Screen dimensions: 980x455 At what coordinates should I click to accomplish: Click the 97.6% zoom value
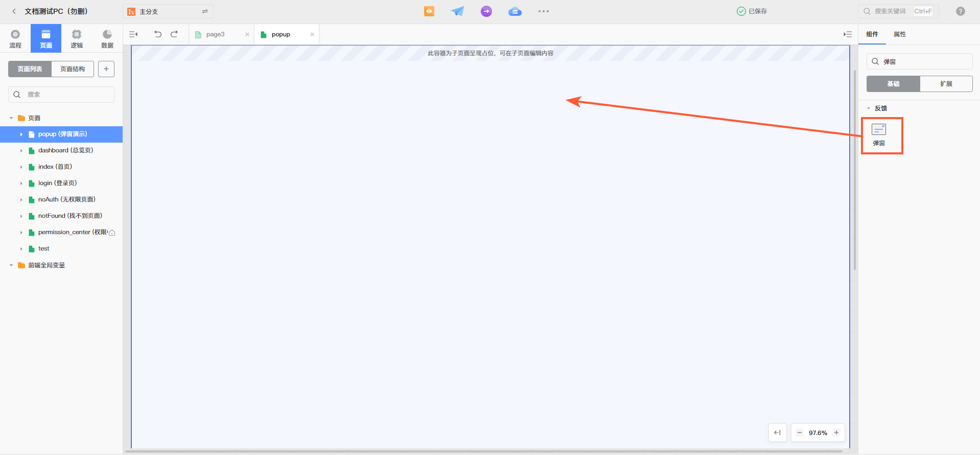pyautogui.click(x=818, y=433)
